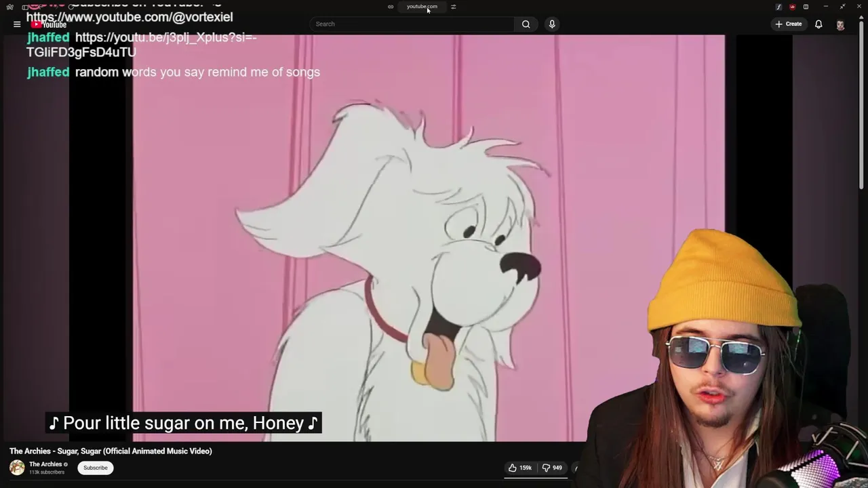Activate the microphone voice search icon
The image size is (868, 488).
(552, 24)
